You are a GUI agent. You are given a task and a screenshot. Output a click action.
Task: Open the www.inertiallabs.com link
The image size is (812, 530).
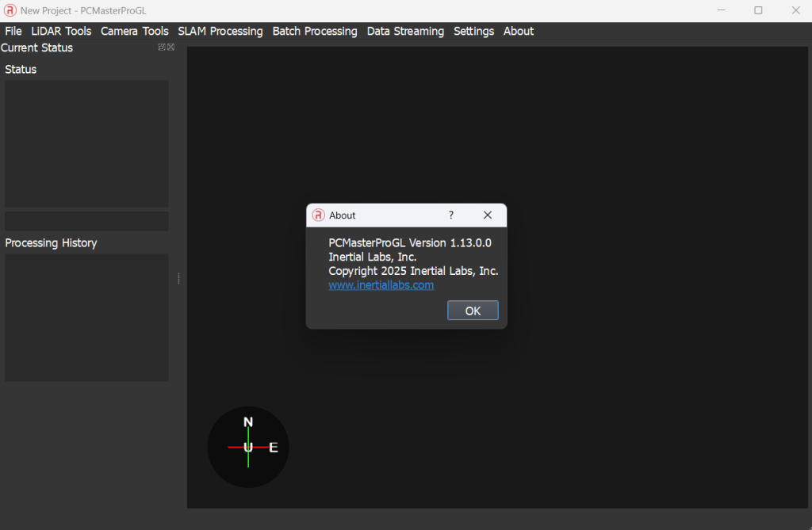pyautogui.click(x=381, y=285)
